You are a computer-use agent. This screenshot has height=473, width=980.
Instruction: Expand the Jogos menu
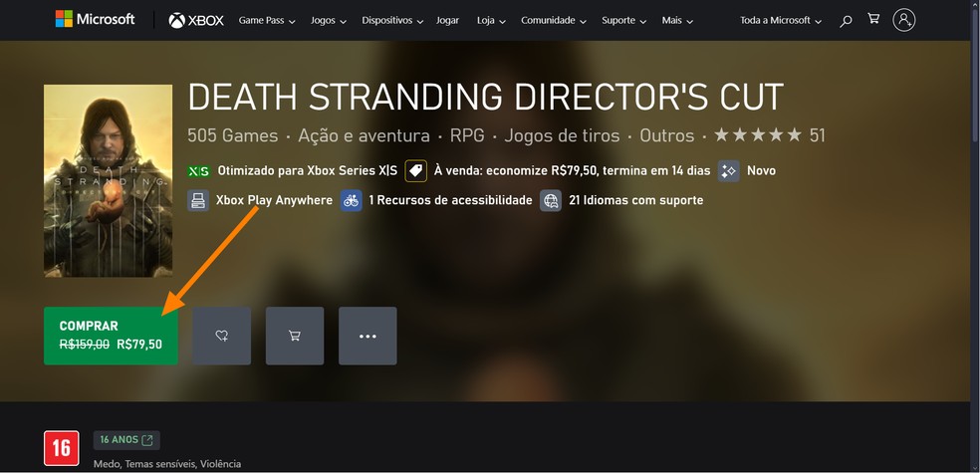pos(328,21)
